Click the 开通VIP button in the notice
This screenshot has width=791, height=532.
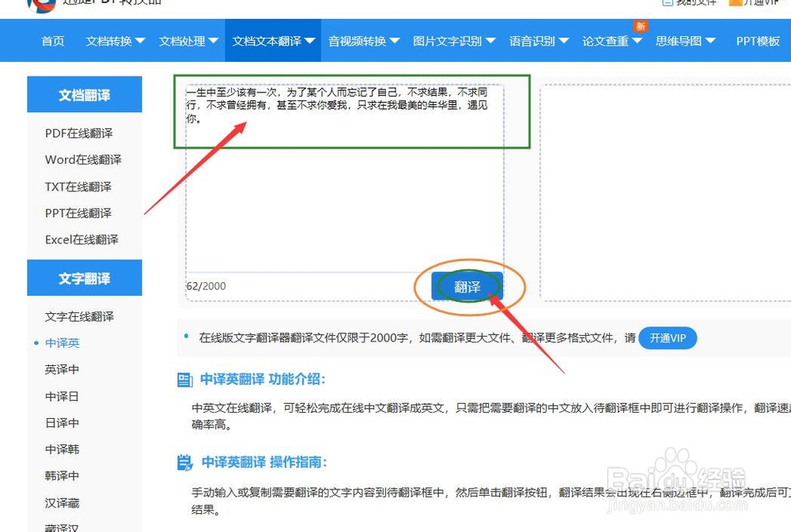tap(668, 338)
